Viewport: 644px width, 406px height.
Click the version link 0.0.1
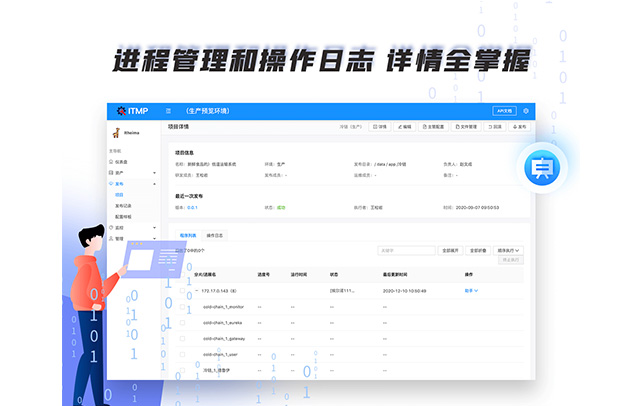click(194, 208)
